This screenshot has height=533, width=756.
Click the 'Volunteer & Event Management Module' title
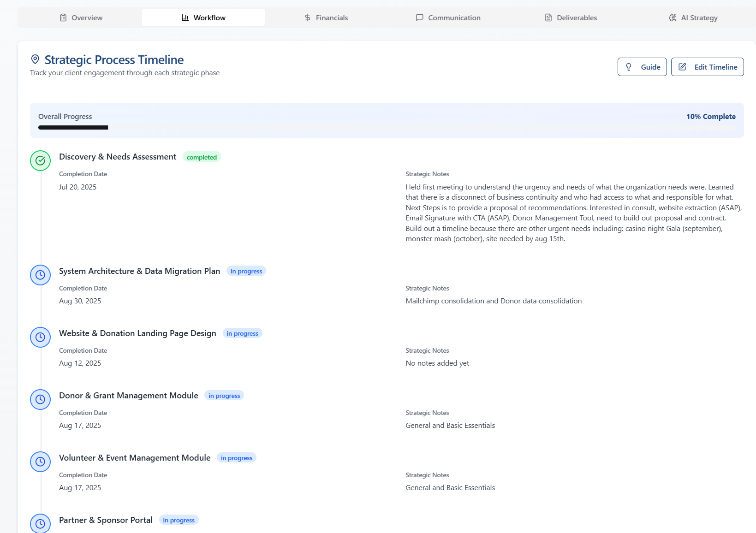point(135,458)
